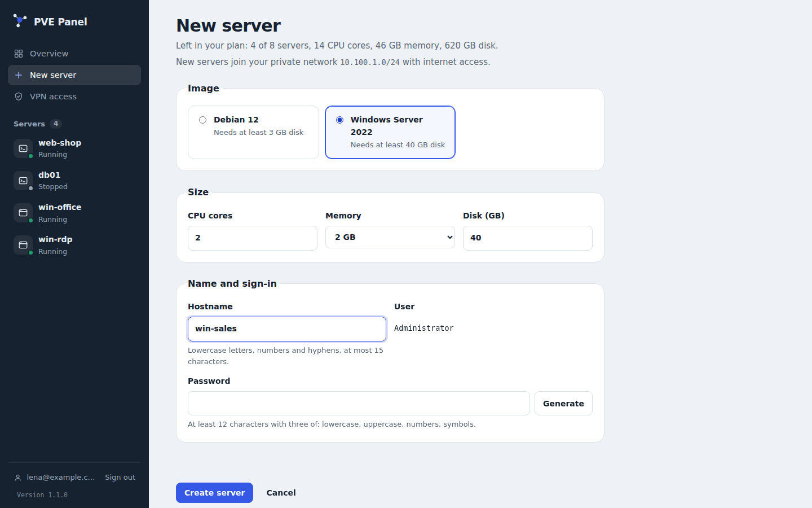This screenshot has width=812, height=508.
Task: Click the Version 1.1.0 text
Action: (42, 495)
